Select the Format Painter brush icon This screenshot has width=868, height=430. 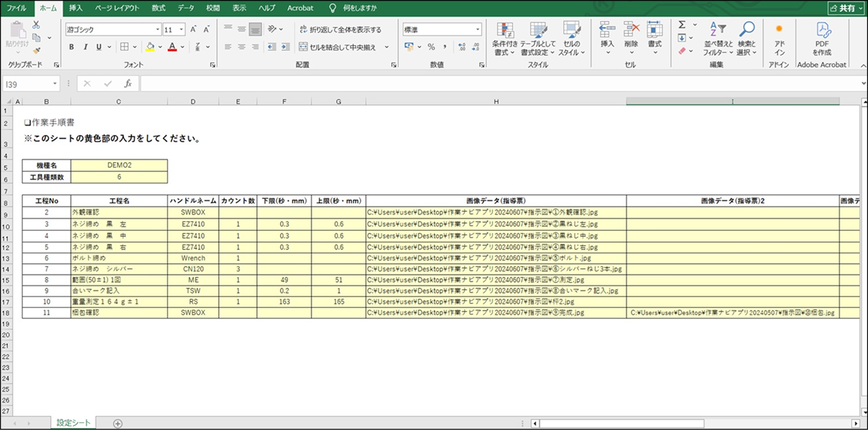pos(36,51)
